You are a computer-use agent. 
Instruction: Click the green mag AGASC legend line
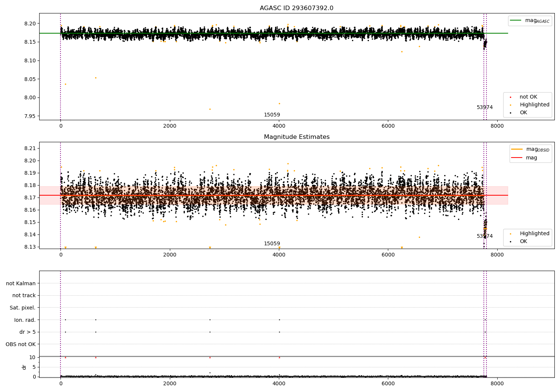point(516,21)
